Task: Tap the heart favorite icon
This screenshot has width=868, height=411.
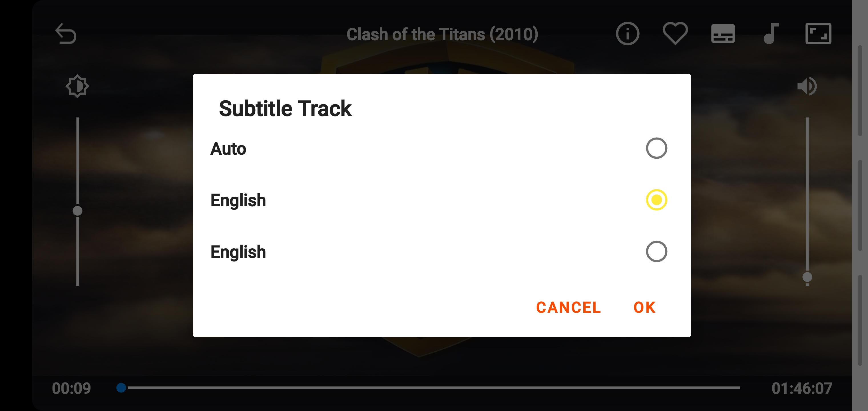Action: click(x=675, y=33)
